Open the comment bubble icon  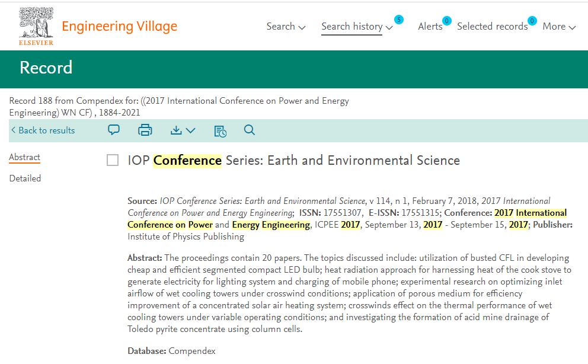pyautogui.click(x=114, y=130)
